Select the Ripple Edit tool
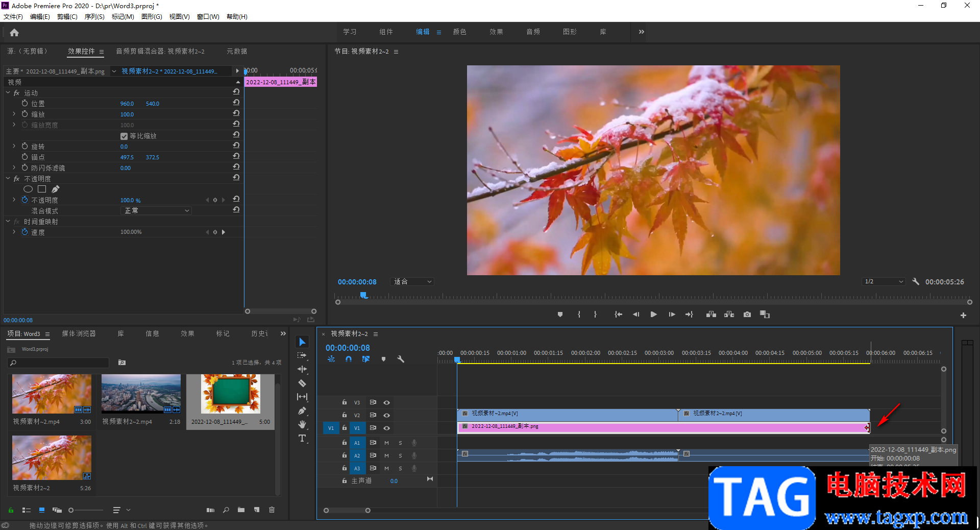This screenshot has height=530, width=980. coord(302,369)
